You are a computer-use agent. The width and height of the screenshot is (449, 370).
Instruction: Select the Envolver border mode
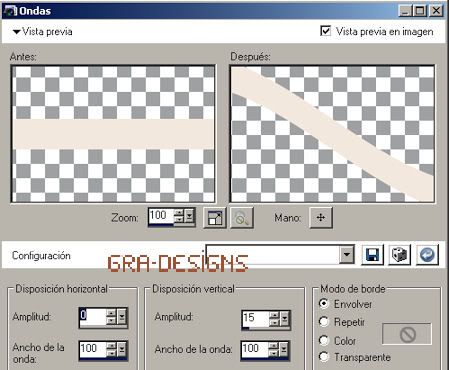point(323,304)
